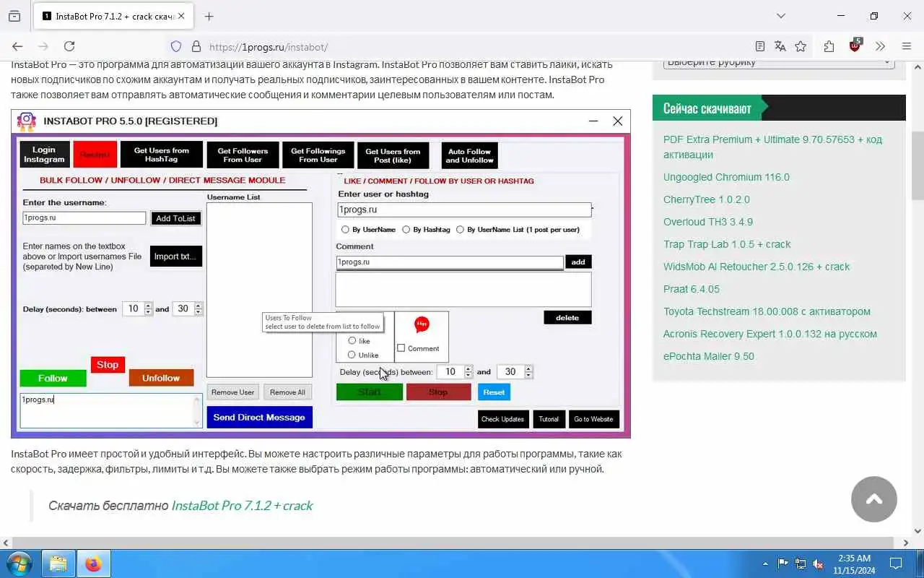View site security padlock info
This screenshot has width=924, height=578.
(x=196, y=46)
